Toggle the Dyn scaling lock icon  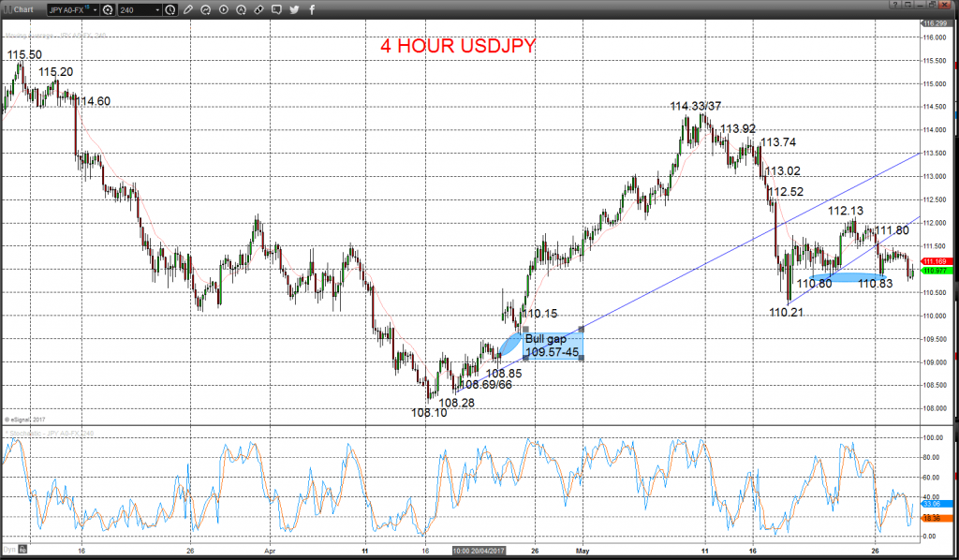coord(22,549)
